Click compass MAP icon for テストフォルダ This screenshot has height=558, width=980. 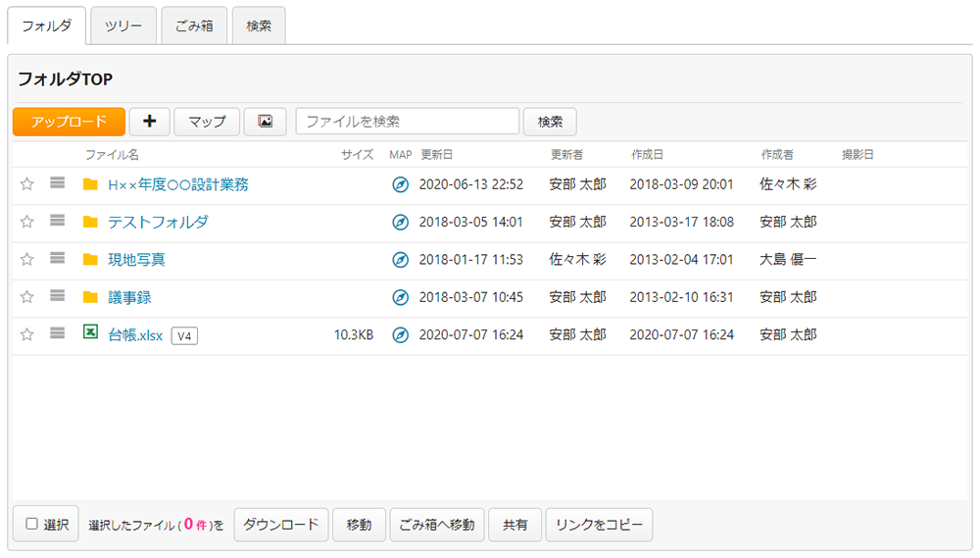click(400, 223)
